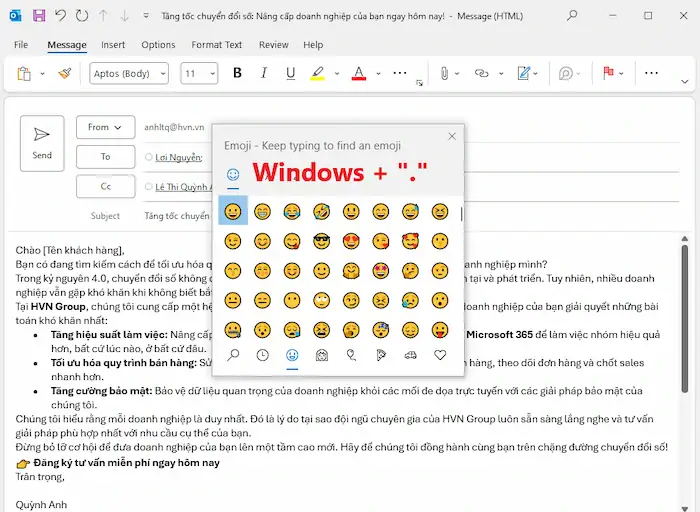Viewport: 700px width, 512px height.
Task: Click the Save icon in title bar
Action: [x=39, y=16]
